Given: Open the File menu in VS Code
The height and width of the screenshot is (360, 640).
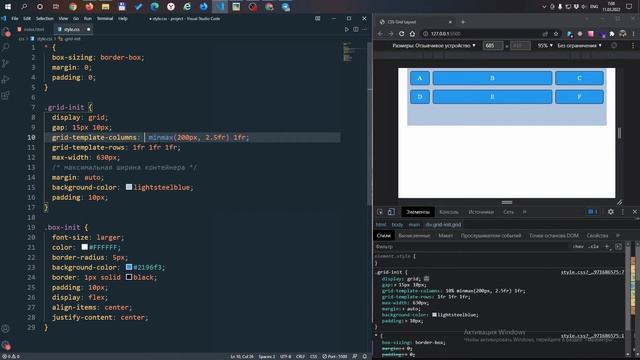Looking at the screenshot, I should [x=15, y=18].
